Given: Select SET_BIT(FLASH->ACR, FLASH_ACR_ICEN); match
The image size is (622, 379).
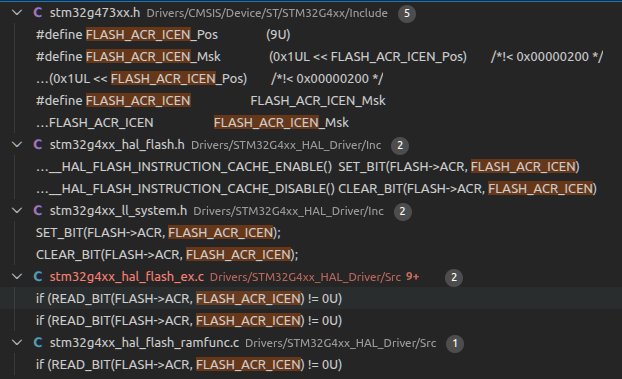Looking at the screenshot, I should (158, 233).
